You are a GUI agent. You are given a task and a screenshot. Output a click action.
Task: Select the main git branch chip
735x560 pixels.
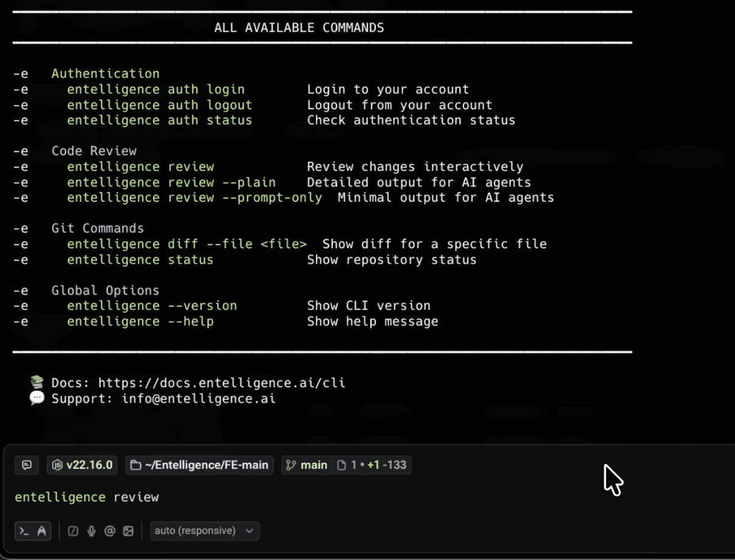pos(307,465)
